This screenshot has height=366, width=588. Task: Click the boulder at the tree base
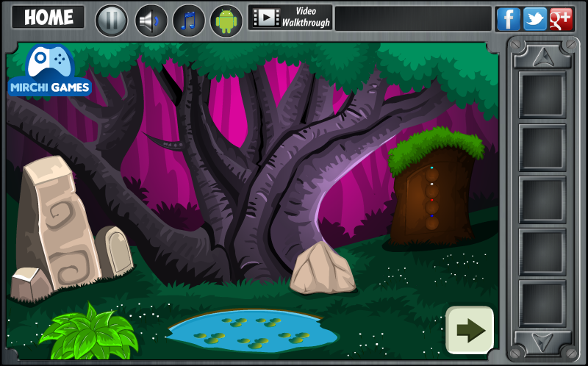click(323, 268)
